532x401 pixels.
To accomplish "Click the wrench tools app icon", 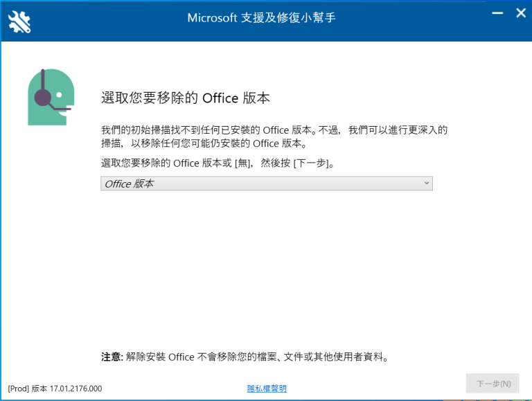I will (19, 21).
